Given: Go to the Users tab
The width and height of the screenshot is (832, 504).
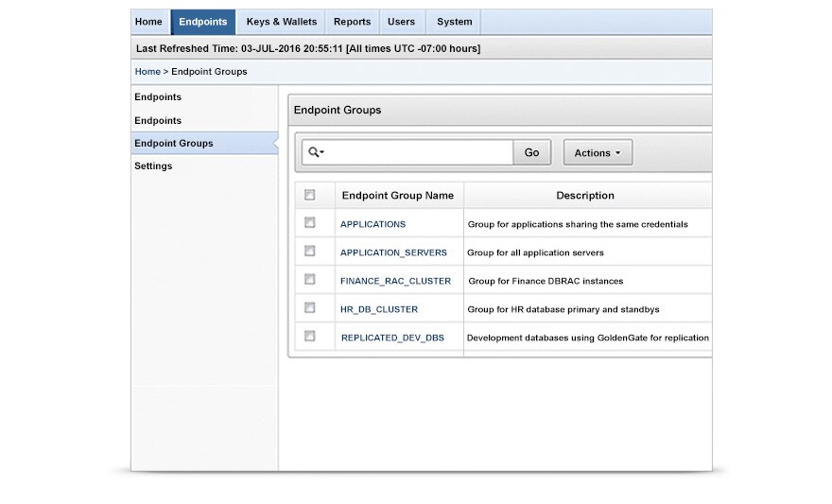Looking at the screenshot, I should click(401, 22).
